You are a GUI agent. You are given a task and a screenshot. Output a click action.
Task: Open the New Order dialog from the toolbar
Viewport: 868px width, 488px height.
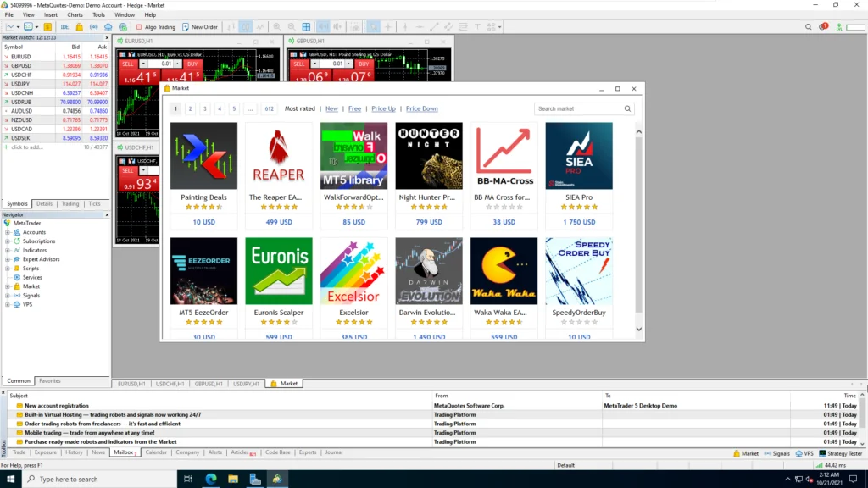199,26
